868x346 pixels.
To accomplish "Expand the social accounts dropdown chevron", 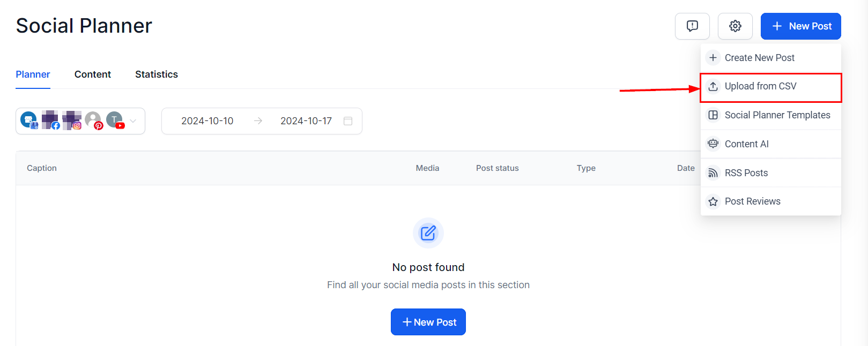I will pyautogui.click(x=133, y=121).
